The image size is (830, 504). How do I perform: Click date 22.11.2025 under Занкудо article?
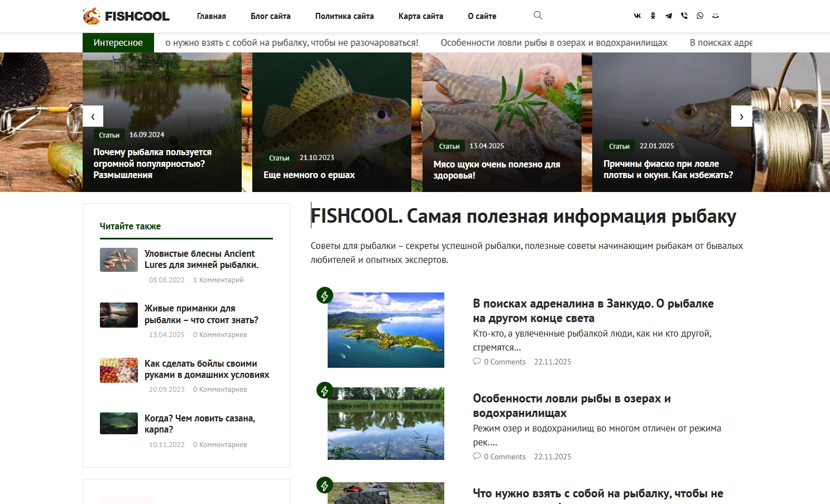[x=553, y=362]
